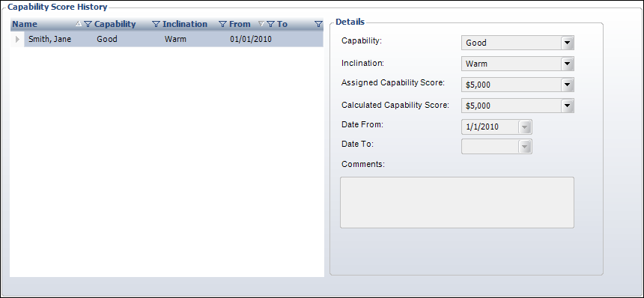Open the Assigned Capability Score dropdown
Image resolution: width=644 pixels, height=298 pixels.
point(567,85)
